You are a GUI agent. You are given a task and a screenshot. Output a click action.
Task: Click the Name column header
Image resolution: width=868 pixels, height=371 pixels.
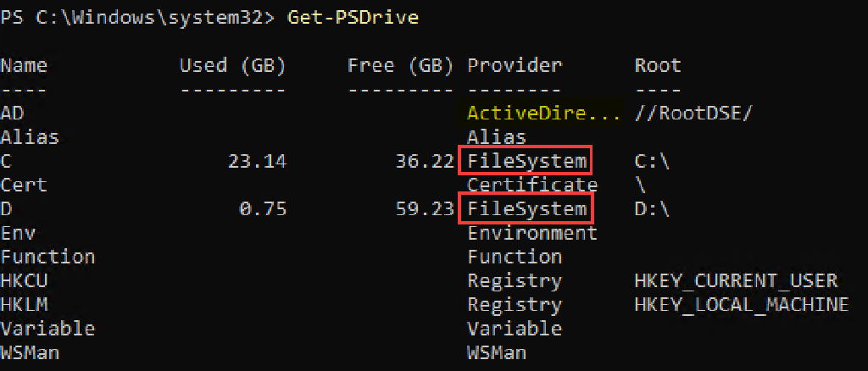pos(24,65)
